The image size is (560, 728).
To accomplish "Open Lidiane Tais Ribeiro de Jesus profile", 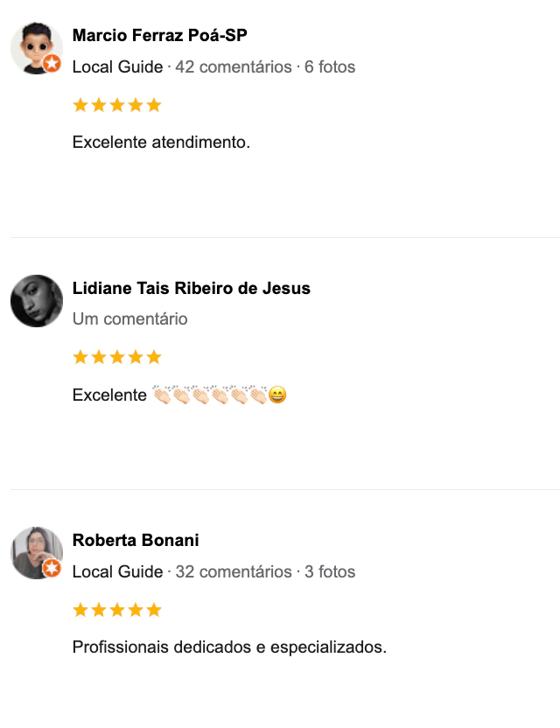I will coord(191,289).
